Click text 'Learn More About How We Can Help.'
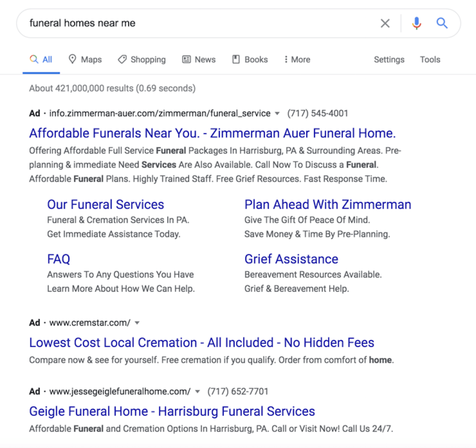The height and width of the screenshot is (448, 476). click(121, 289)
